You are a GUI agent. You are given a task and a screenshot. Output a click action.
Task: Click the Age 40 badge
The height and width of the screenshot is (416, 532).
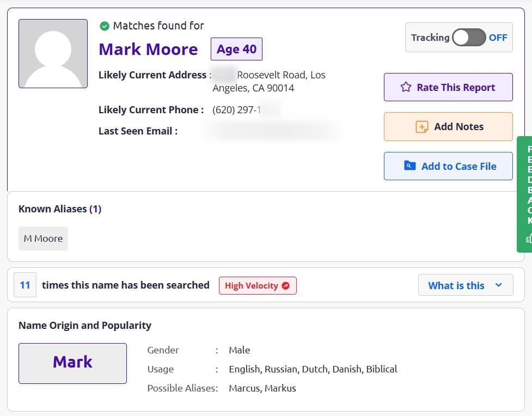click(x=236, y=49)
